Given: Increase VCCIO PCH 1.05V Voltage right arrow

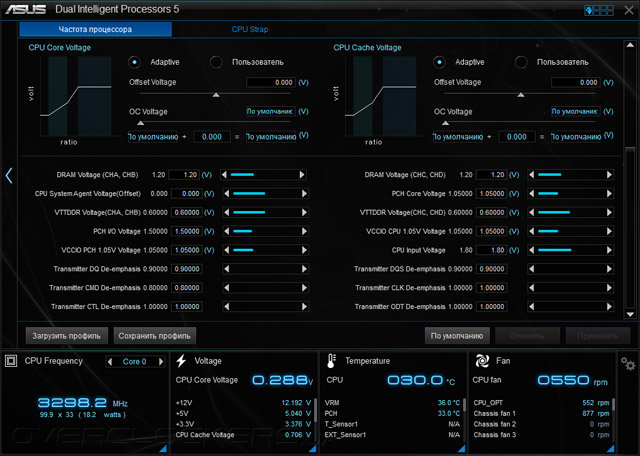Looking at the screenshot, I should tap(304, 250).
